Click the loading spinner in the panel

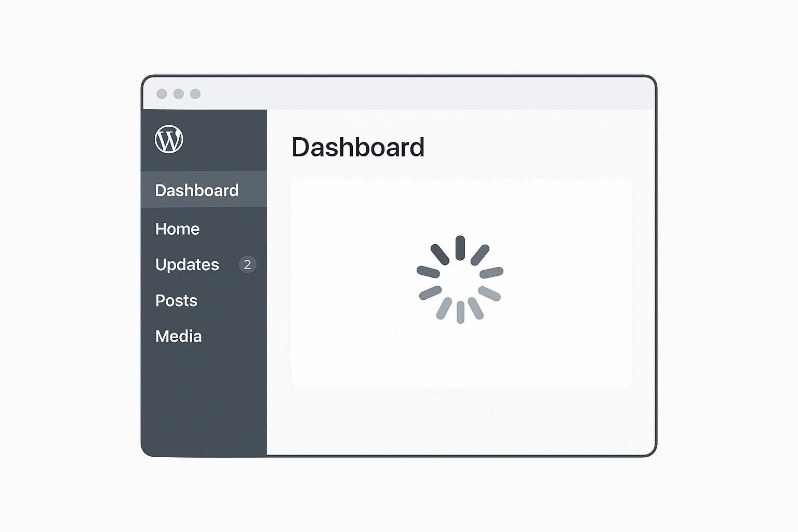(x=460, y=280)
